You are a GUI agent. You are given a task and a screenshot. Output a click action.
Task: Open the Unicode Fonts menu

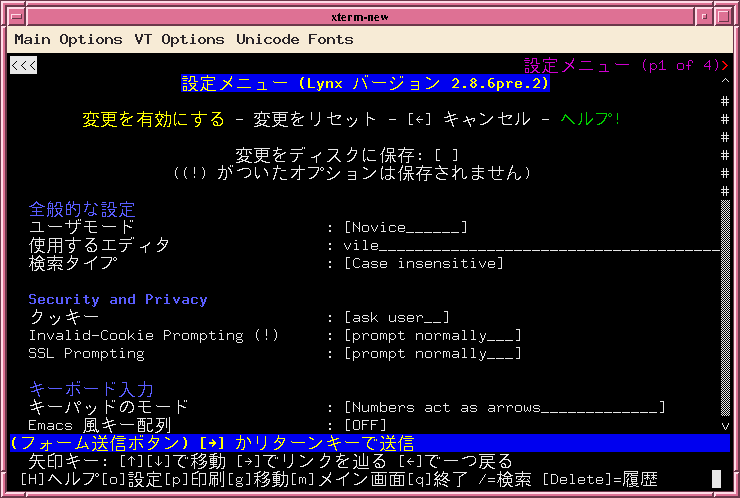pos(295,39)
